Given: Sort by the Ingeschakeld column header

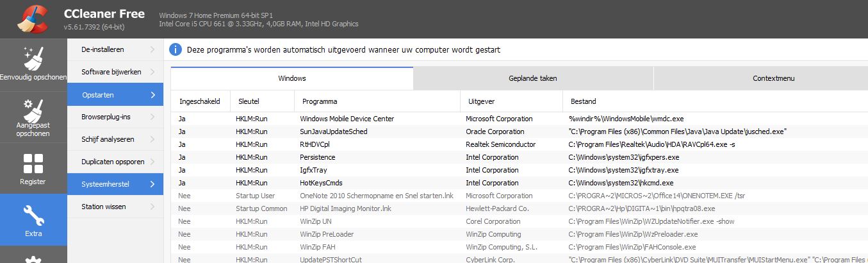Looking at the screenshot, I should (x=200, y=101).
